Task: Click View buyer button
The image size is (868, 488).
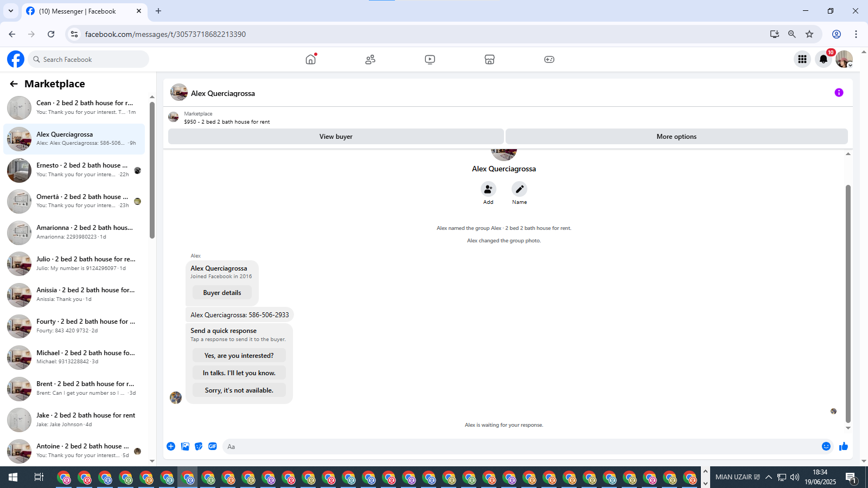Action: (x=336, y=137)
